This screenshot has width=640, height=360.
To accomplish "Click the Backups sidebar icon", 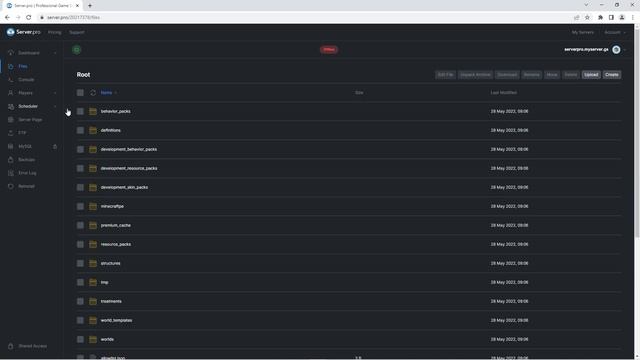I will (x=11, y=160).
